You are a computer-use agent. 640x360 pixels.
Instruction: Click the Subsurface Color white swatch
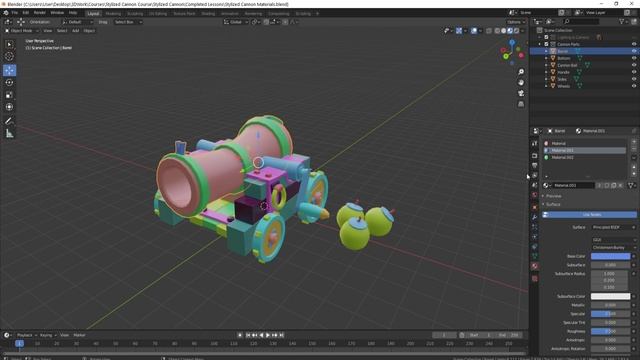[x=610, y=296]
